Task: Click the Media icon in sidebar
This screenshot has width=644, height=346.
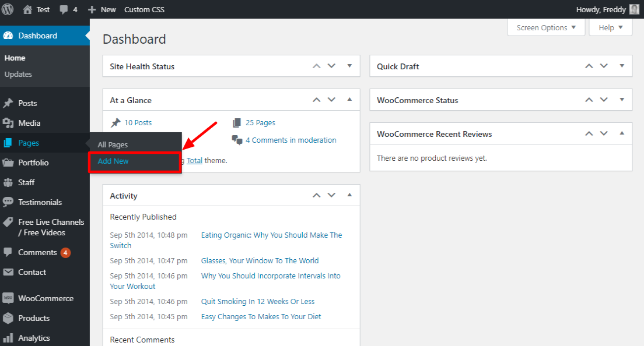Action: (x=8, y=123)
